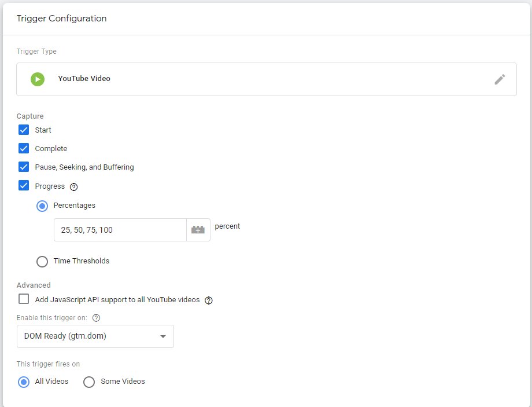Click the Advanced section label

point(34,285)
